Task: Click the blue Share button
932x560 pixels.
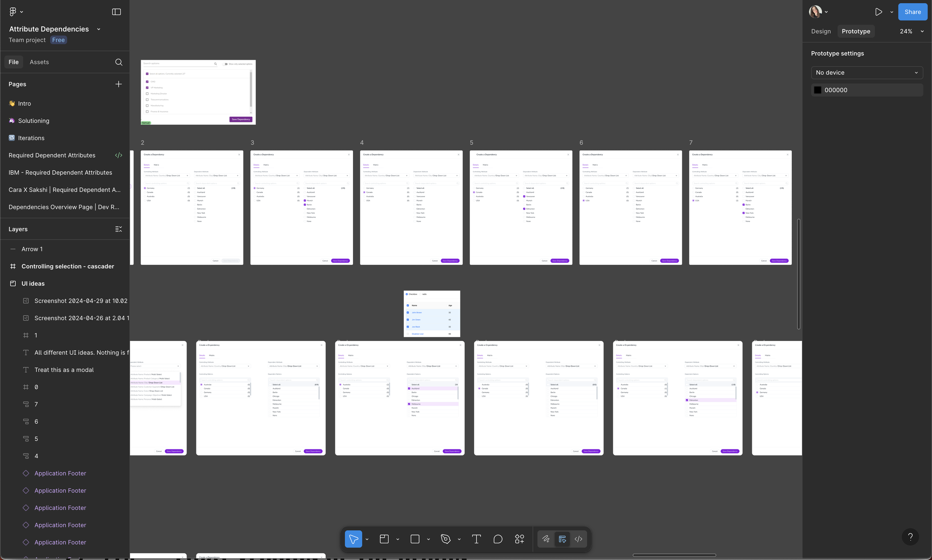Action: coord(912,12)
